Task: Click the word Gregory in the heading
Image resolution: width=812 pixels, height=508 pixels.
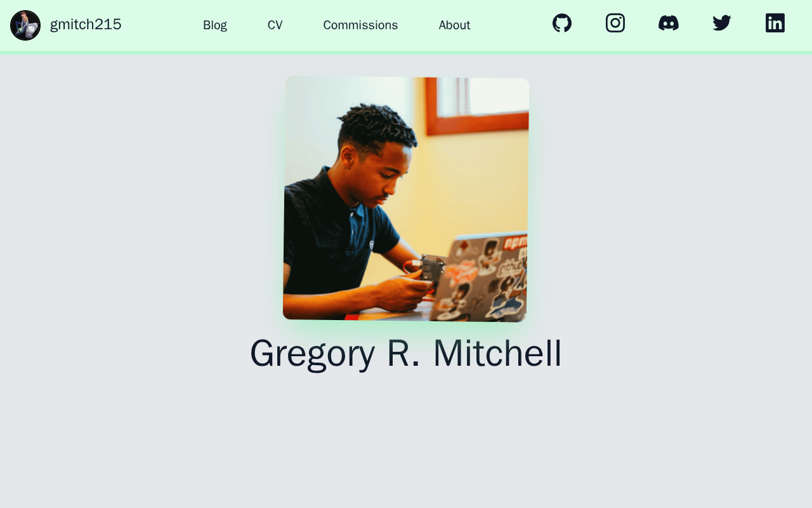Action: [x=312, y=353]
